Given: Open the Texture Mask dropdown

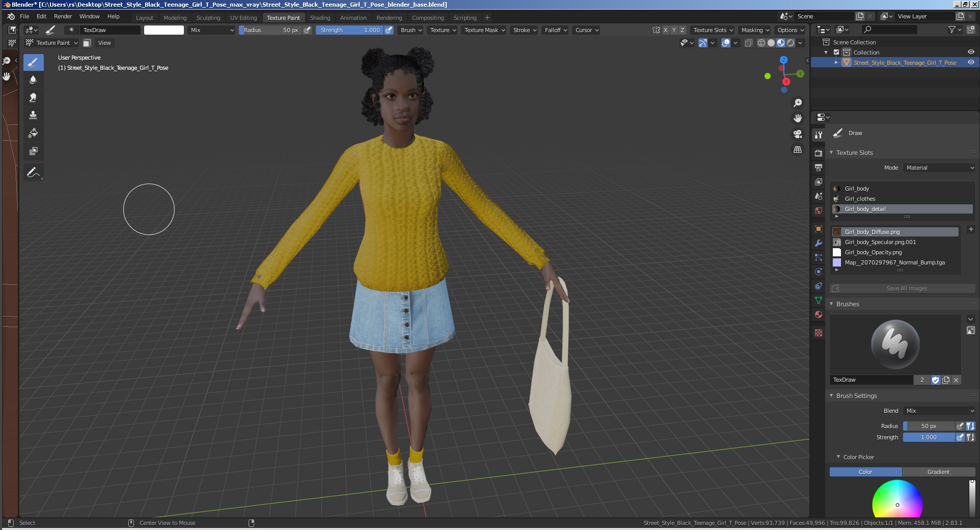Looking at the screenshot, I should pos(484,30).
